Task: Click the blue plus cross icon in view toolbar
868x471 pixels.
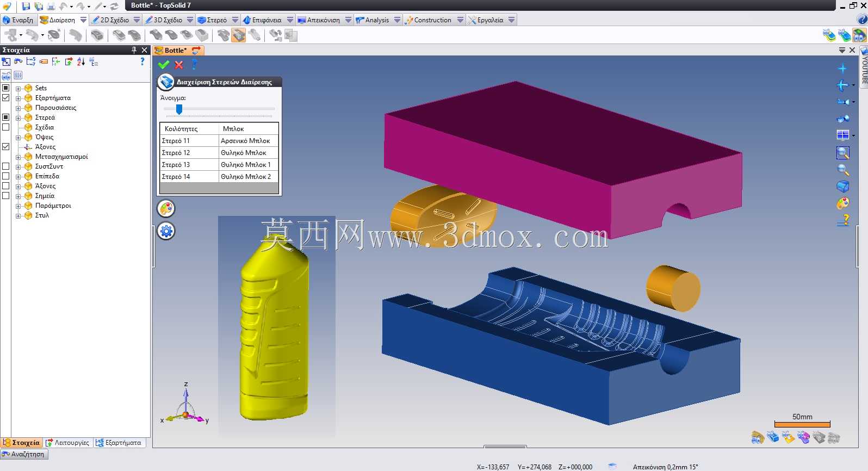Action: pyautogui.click(x=842, y=69)
